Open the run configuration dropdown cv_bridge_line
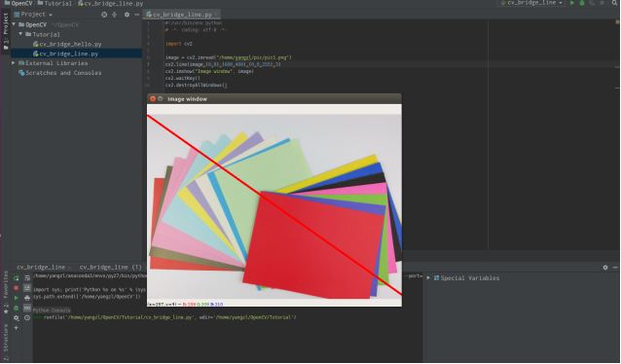Image resolution: width=621 pixels, height=364 pixels. click(531, 3)
